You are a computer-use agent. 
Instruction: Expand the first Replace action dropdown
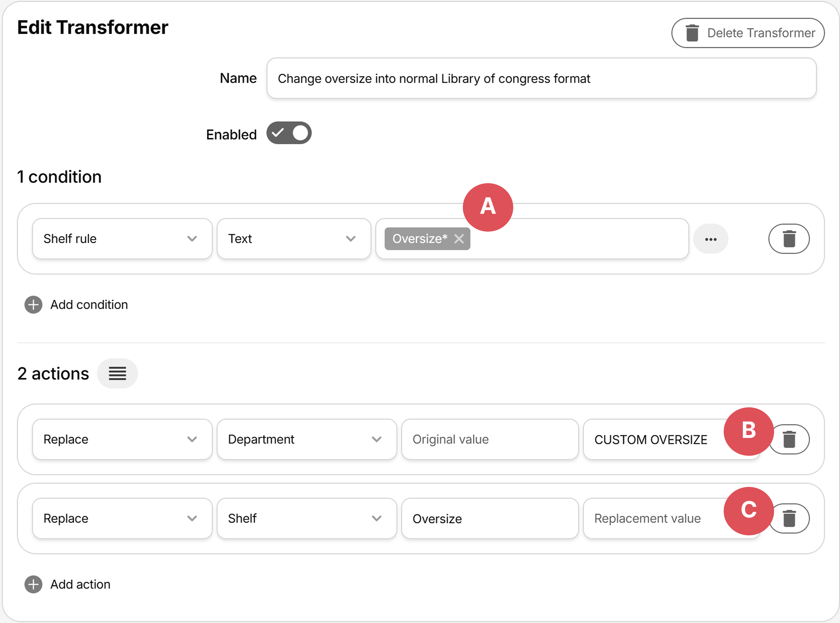122,439
